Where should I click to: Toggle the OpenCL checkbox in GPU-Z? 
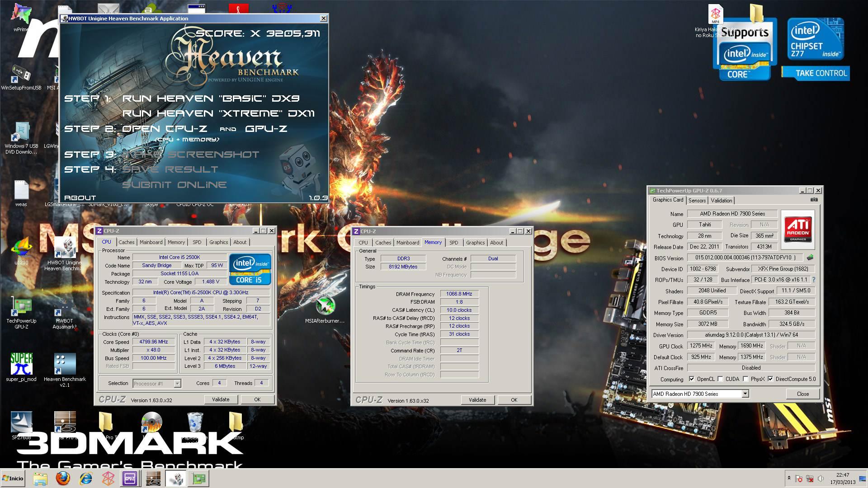click(x=692, y=379)
